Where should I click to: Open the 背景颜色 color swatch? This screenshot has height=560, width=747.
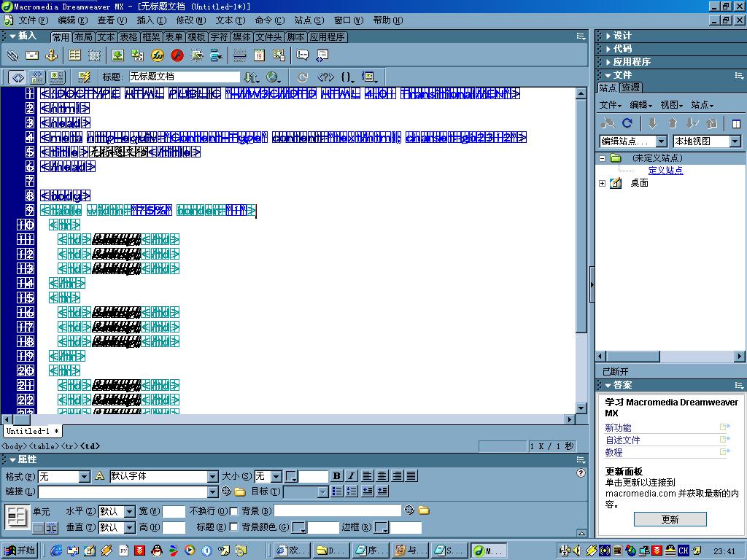pyautogui.click(x=298, y=528)
